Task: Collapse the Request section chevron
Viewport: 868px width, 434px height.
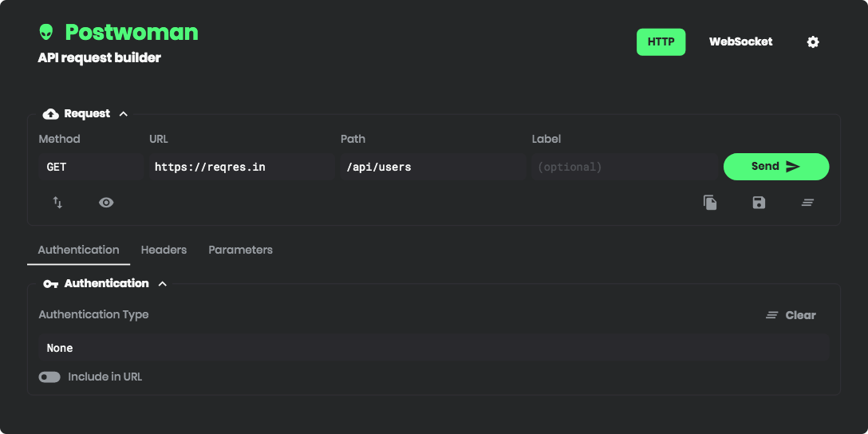Action: 124,114
